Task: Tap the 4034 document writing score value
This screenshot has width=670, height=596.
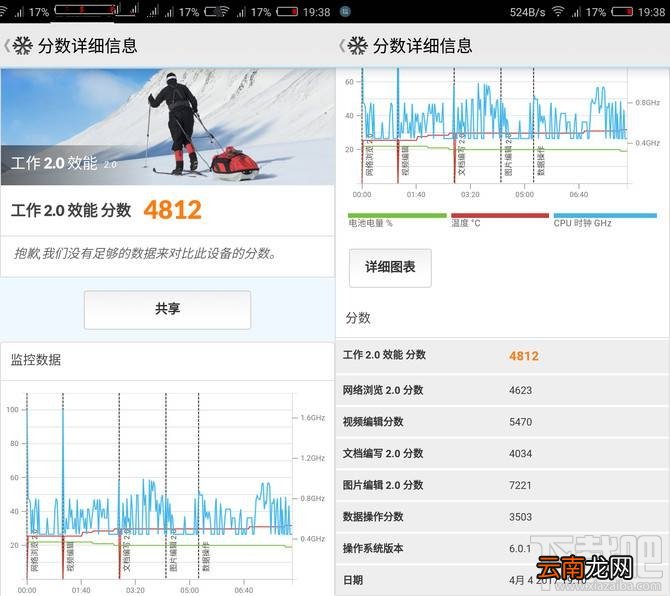Action: tap(520, 454)
